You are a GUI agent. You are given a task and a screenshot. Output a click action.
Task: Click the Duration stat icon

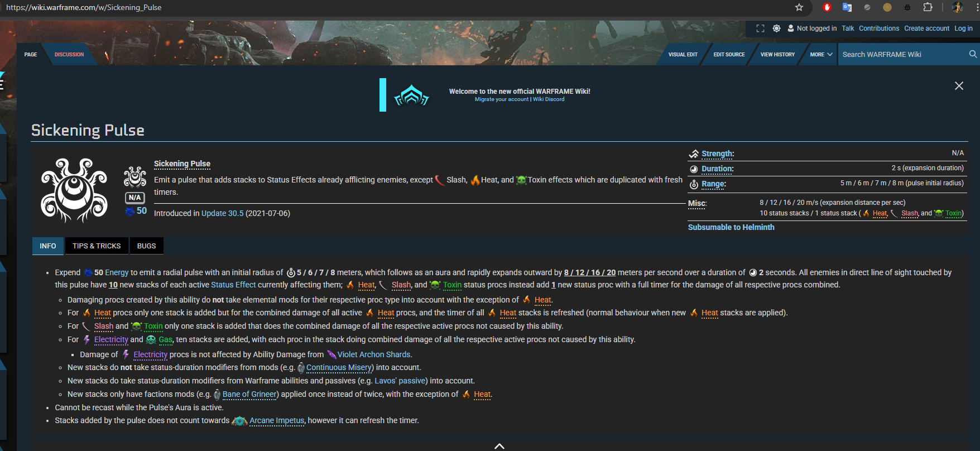(694, 169)
